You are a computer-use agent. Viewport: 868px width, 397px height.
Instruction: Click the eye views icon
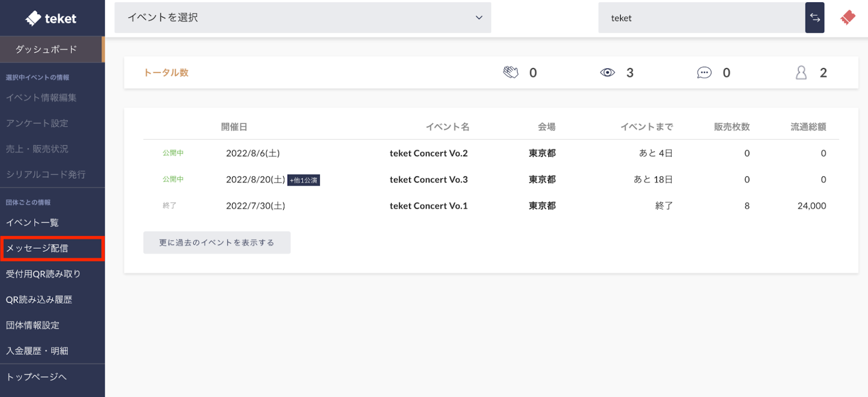click(607, 73)
